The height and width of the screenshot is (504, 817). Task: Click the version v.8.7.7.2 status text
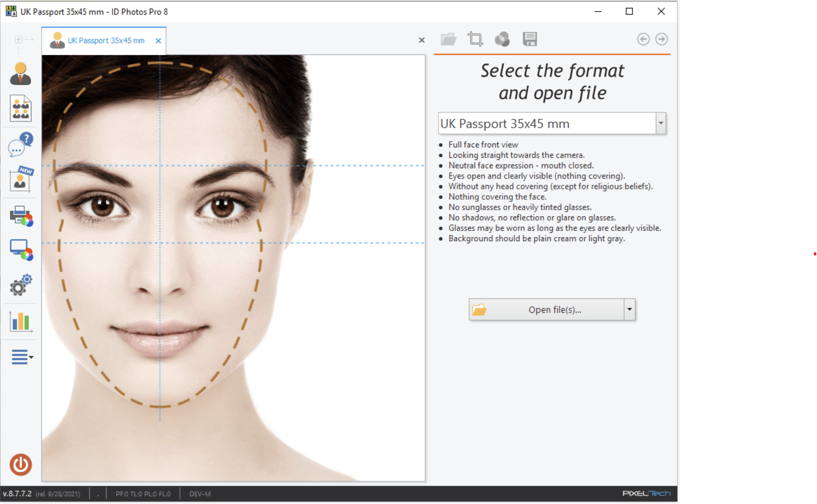pos(18,494)
